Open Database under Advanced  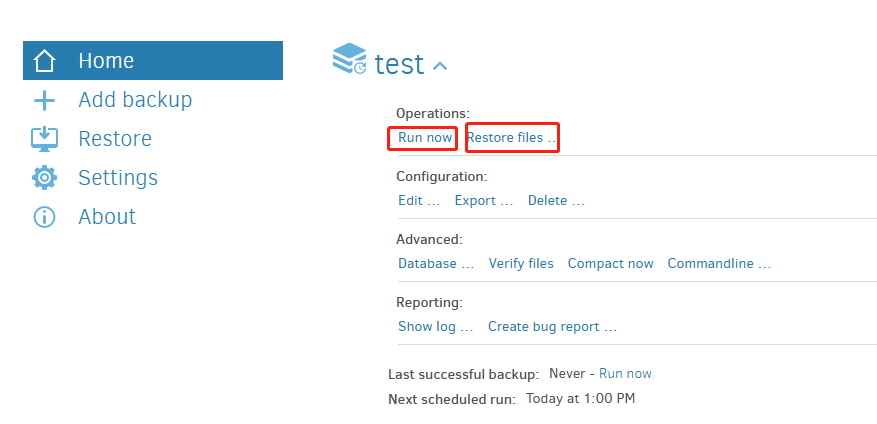pyautogui.click(x=436, y=263)
